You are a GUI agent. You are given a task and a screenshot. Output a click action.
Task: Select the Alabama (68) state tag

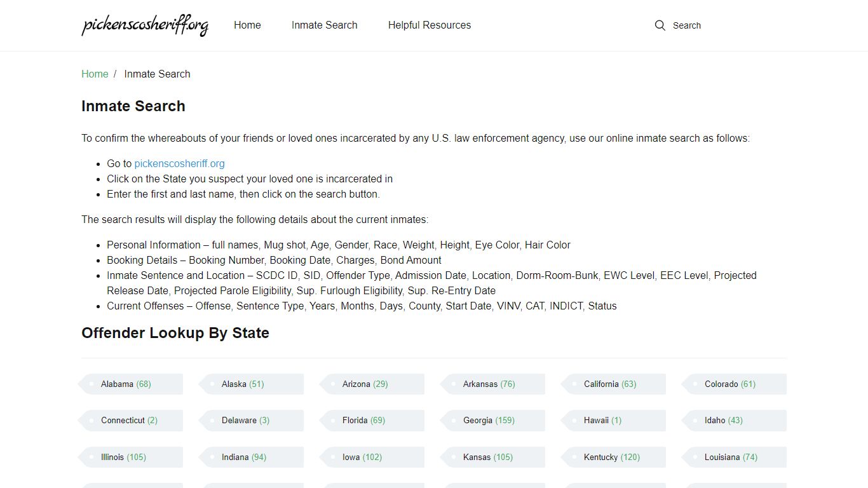(x=130, y=384)
